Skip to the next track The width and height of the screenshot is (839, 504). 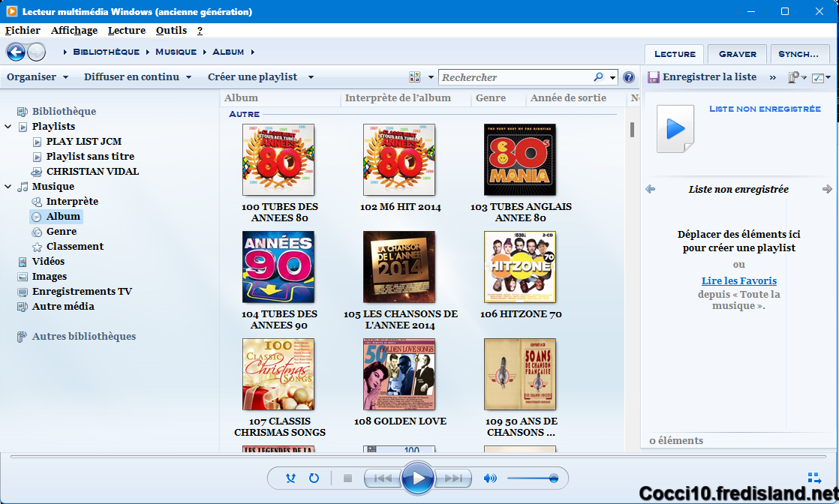(x=453, y=478)
